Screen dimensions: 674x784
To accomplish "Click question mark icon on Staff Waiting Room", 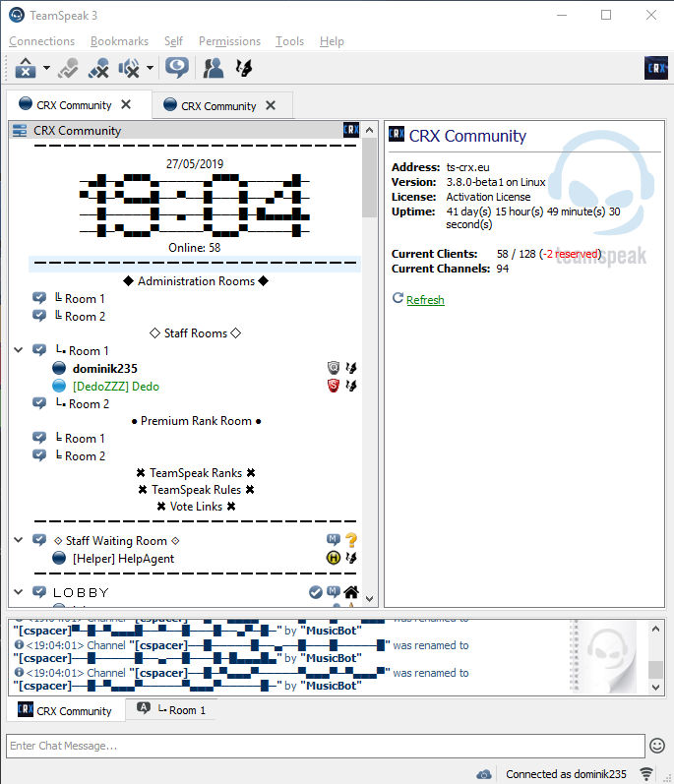I will click(x=351, y=540).
